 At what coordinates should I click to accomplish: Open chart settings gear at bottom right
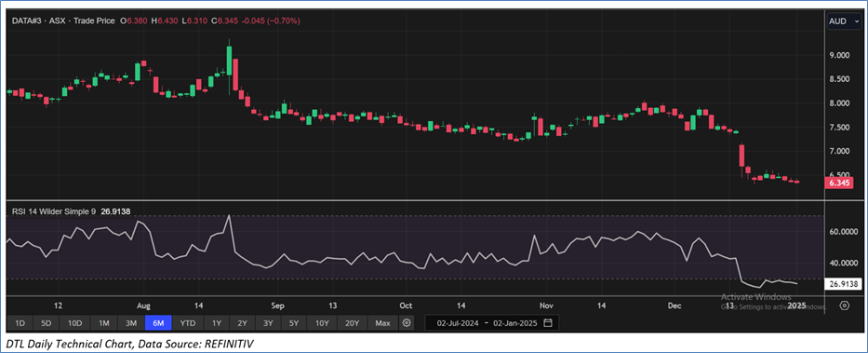click(x=844, y=305)
